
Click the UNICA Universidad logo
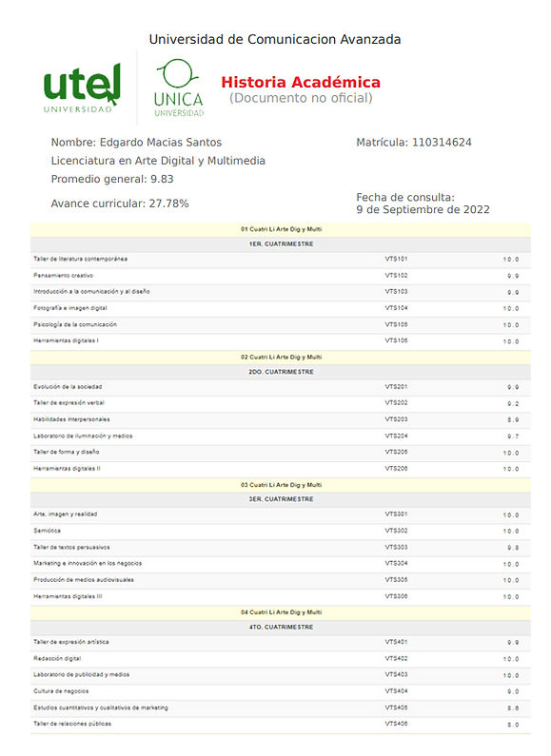pos(179,87)
